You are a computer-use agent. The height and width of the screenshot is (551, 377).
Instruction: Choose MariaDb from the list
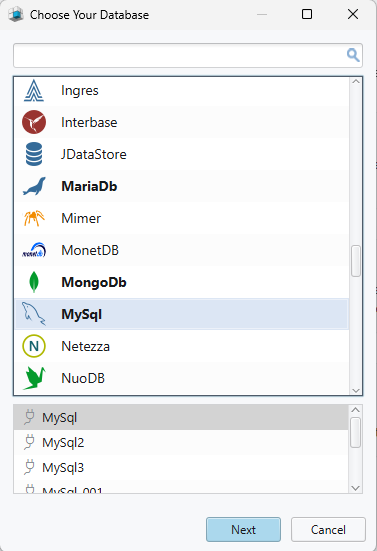(182, 186)
